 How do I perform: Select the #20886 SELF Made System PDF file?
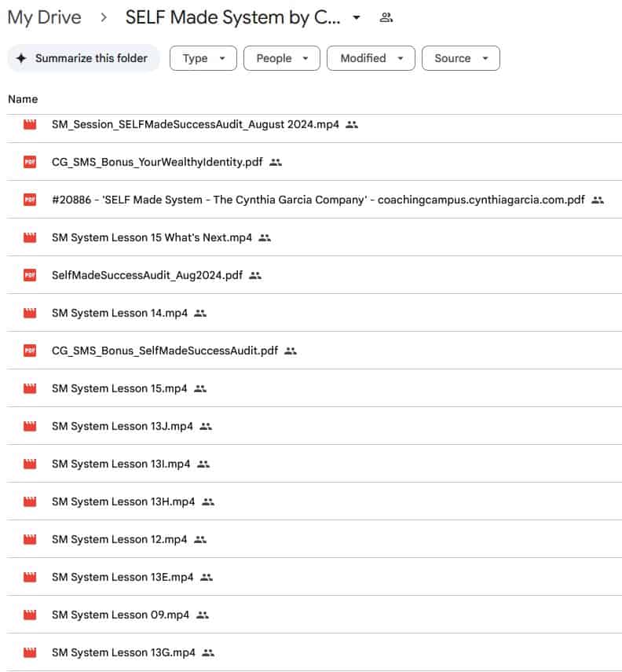[318, 200]
